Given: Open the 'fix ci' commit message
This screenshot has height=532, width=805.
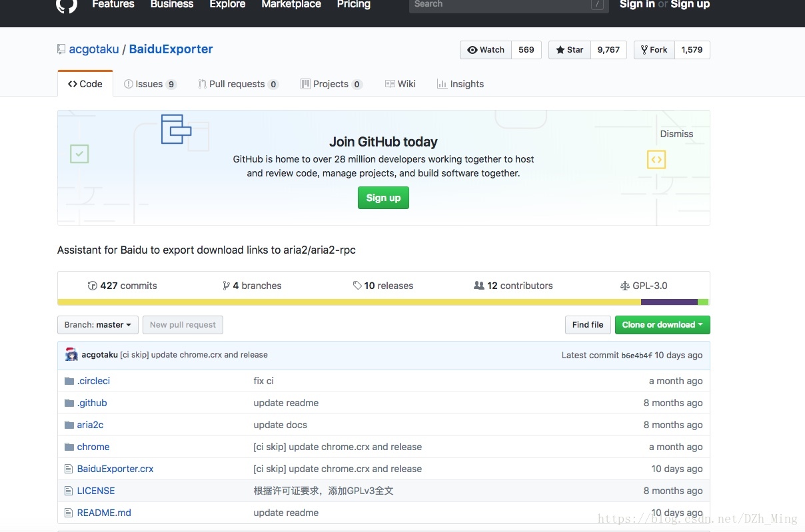Looking at the screenshot, I should [x=264, y=381].
